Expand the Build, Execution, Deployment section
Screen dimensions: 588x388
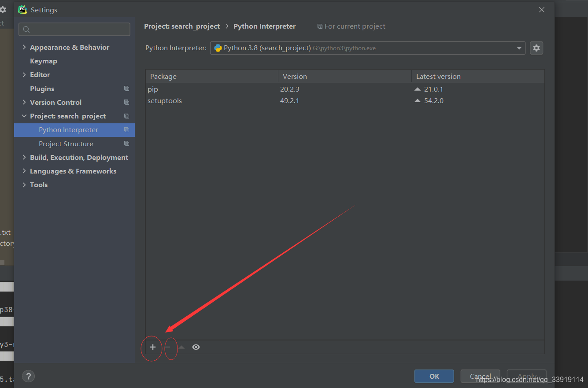point(24,157)
